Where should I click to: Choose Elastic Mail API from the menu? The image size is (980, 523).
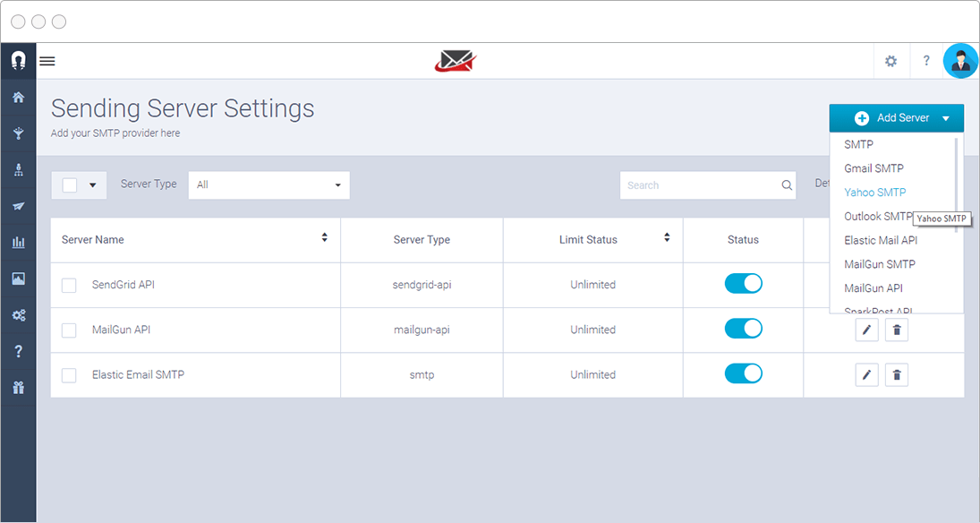(x=881, y=240)
